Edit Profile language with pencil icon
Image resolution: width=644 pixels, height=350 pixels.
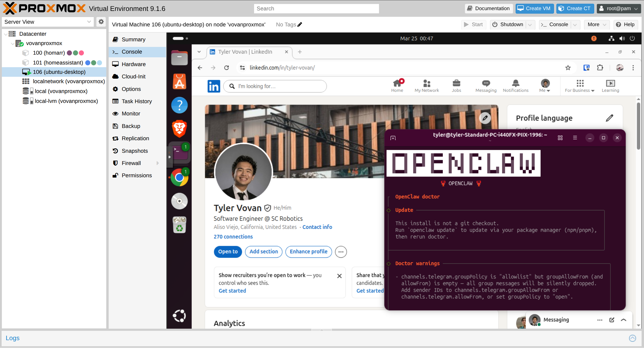609,118
